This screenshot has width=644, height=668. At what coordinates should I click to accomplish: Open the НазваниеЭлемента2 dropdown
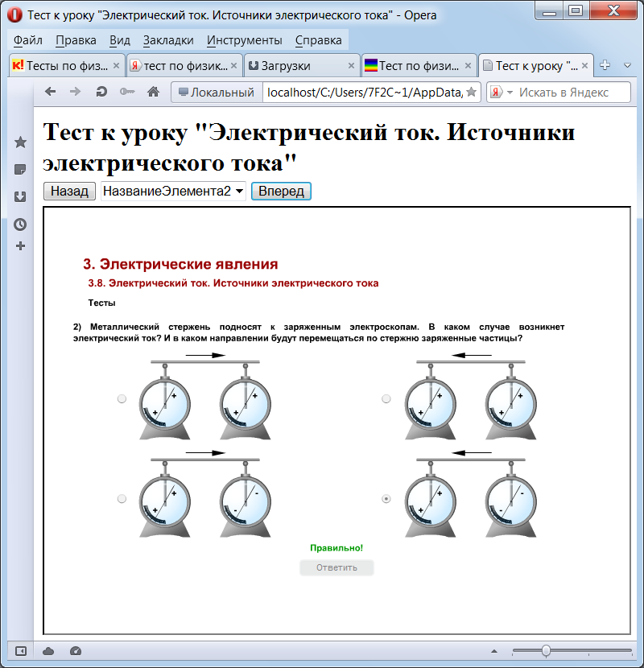click(x=173, y=191)
